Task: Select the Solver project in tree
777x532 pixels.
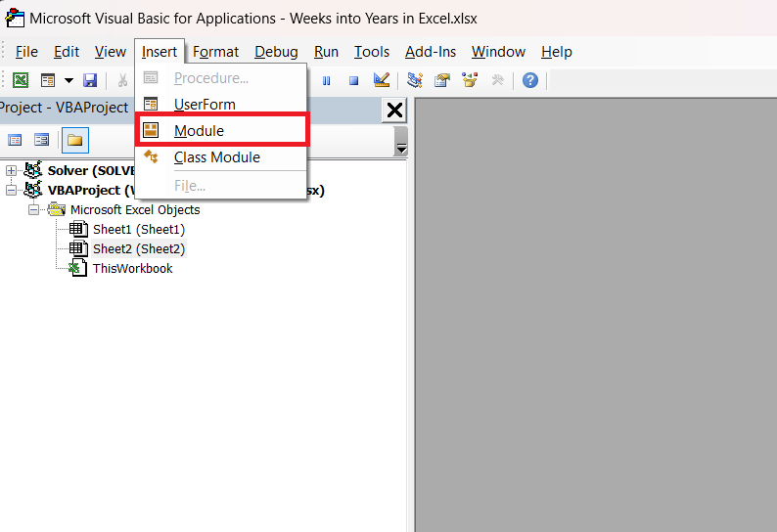Action: pos(91,171)
